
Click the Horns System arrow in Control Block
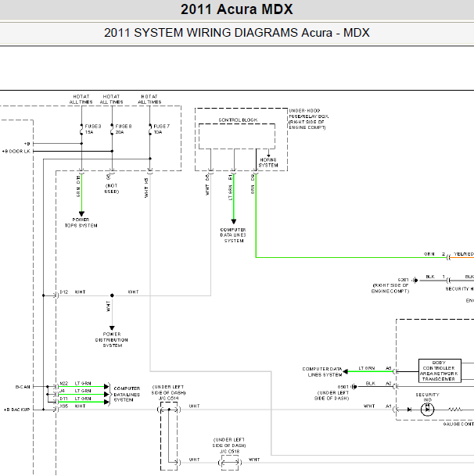coord(268,154)
